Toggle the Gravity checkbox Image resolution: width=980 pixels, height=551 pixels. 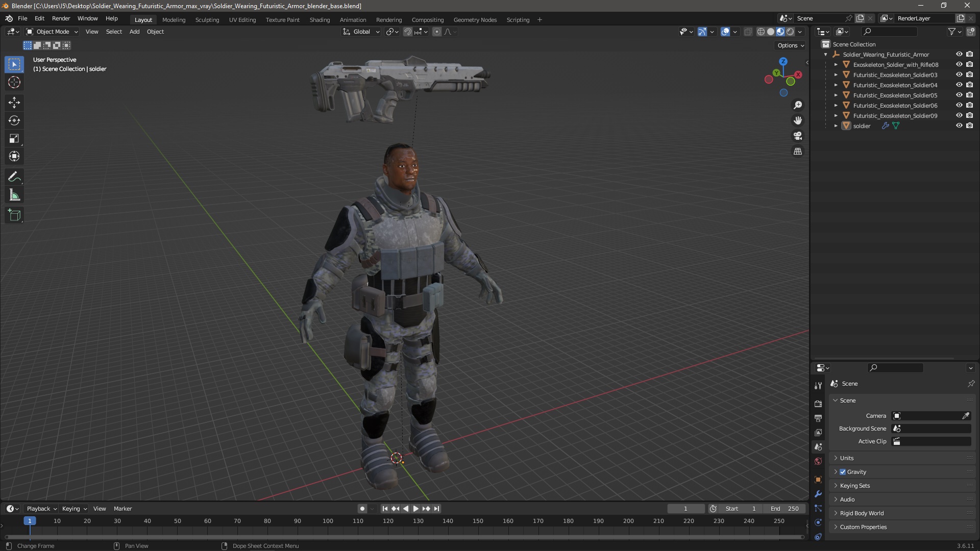tap(843, 472)
